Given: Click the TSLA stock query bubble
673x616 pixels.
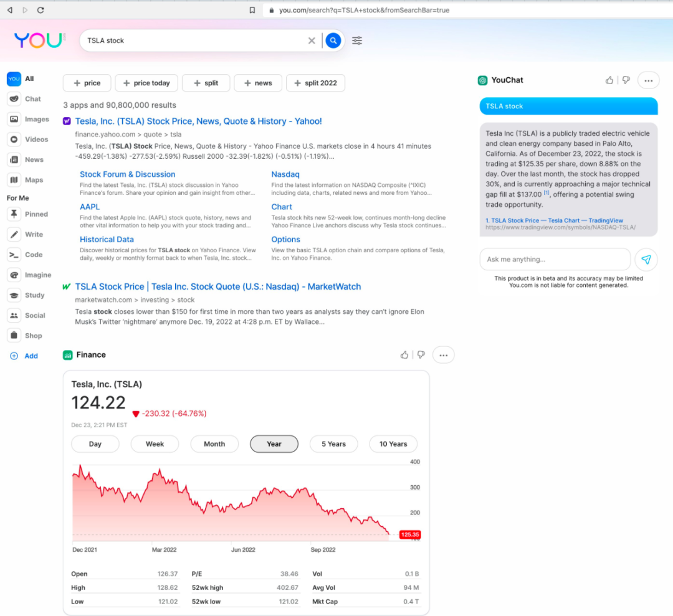Looking at the screenshot, I should pyautogui.click(x=568, y=106).
